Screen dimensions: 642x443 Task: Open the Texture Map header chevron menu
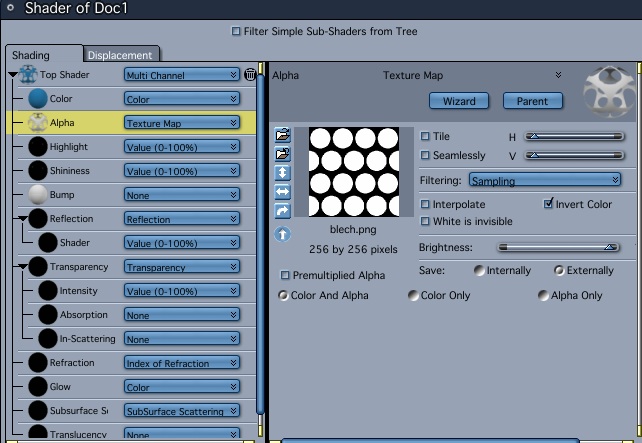[x=558, y=75]
